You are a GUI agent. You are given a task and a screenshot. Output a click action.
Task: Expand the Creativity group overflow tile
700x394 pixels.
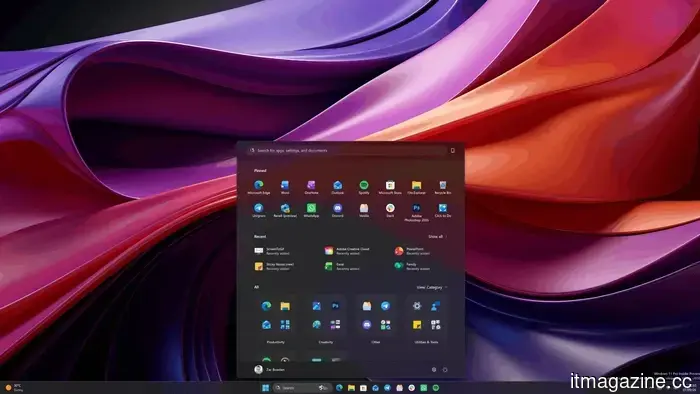pyautogui.click(x=335, y=325)
